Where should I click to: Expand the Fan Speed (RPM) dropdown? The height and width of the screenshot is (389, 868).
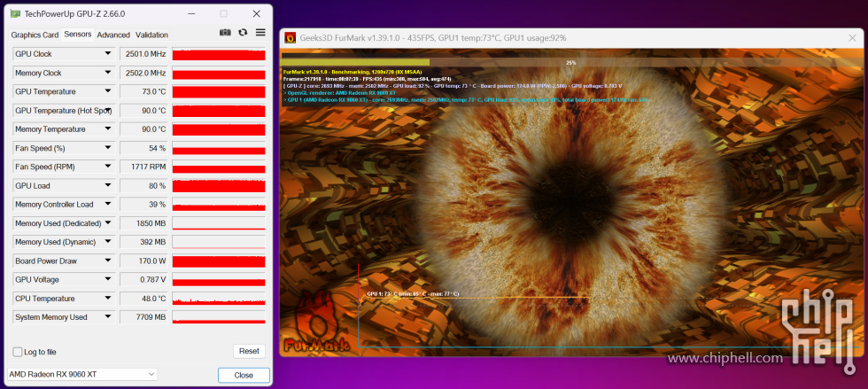click(108, 167)
